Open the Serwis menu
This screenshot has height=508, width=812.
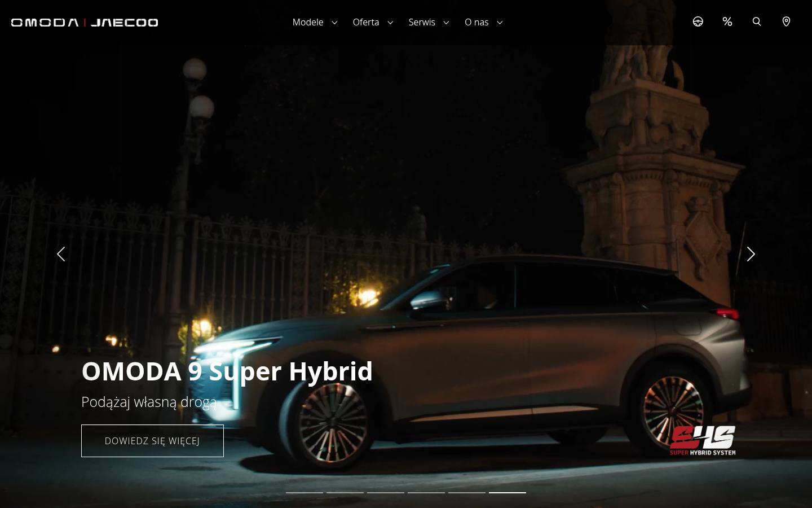point(422,22)
